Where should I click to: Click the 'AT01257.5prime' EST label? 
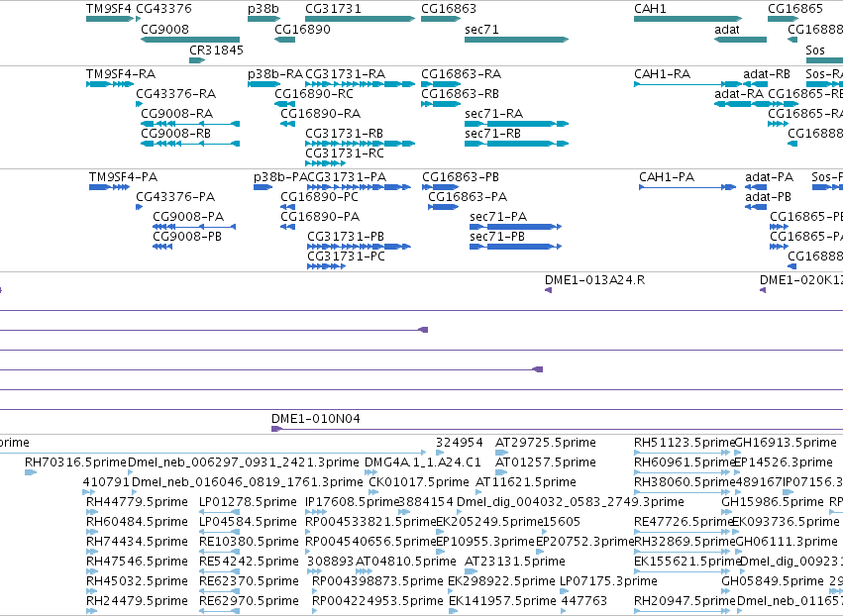pos(546,462)
